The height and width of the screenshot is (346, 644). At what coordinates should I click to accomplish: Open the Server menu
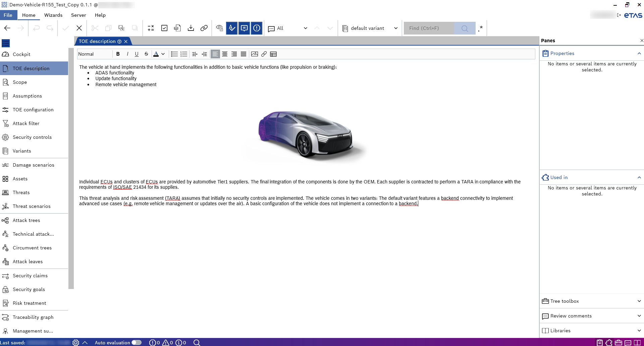tap(78, 15)
